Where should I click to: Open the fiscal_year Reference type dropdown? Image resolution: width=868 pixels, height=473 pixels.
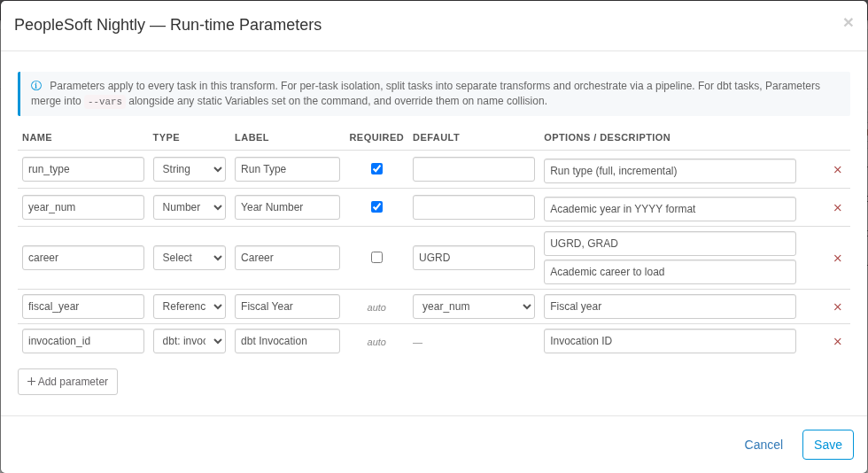pos(190,306)
